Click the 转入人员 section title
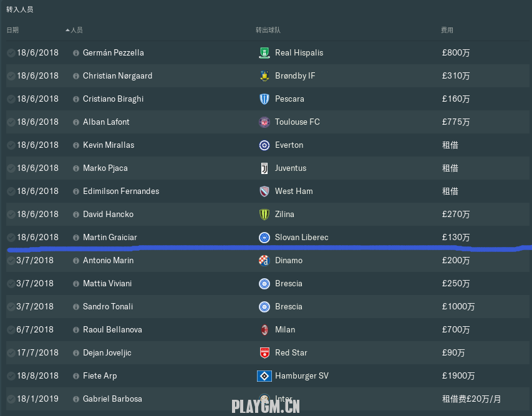Viewport: 532px width, 416px height. [20, 9]
